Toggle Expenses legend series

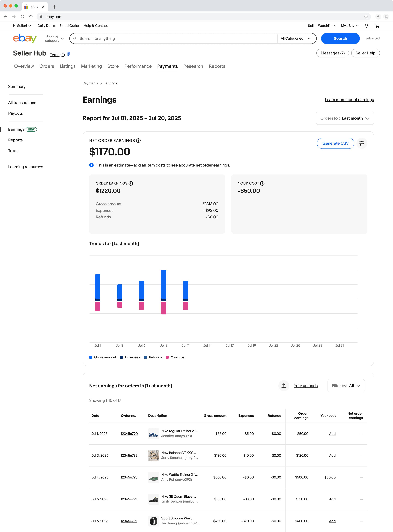click(130, 357)
